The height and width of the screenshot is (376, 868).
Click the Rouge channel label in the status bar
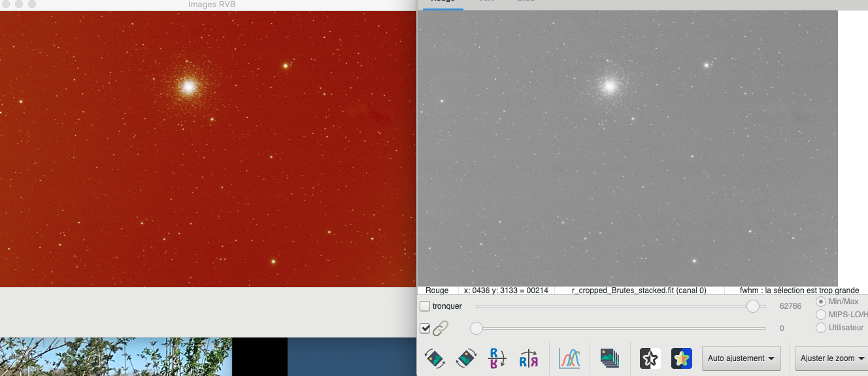[437, 290]
